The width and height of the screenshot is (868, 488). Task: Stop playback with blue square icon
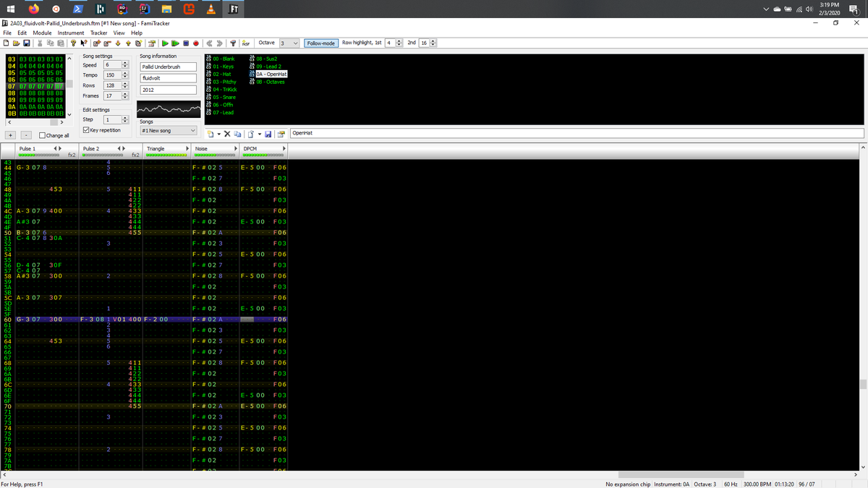[x=186, y=43]
